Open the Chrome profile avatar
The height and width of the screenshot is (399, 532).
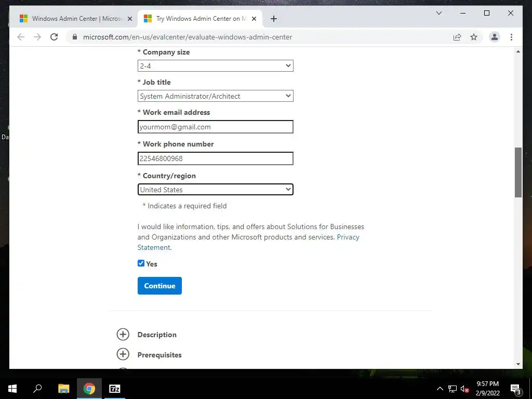[x=495, y=37]
